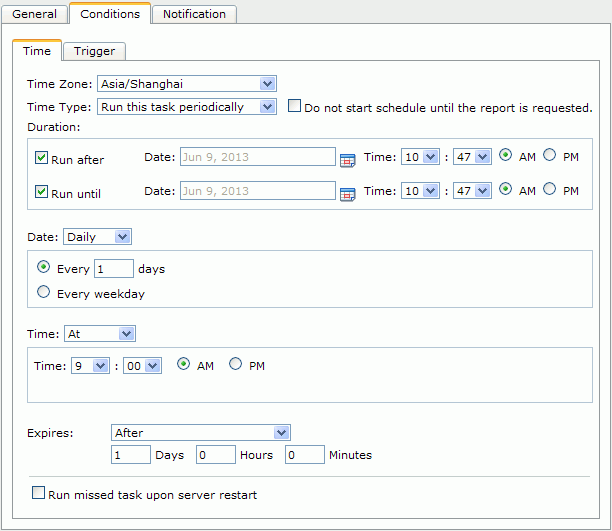Choose PM for the Run after time

point(550,155)
